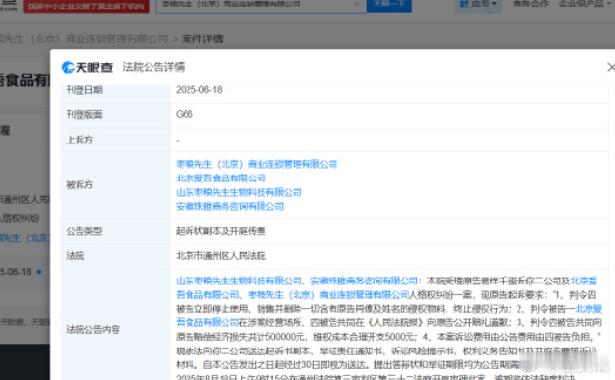Click the 天眼查 logo in dialog header
Screen dimensions: 615x380
[87, 67]
